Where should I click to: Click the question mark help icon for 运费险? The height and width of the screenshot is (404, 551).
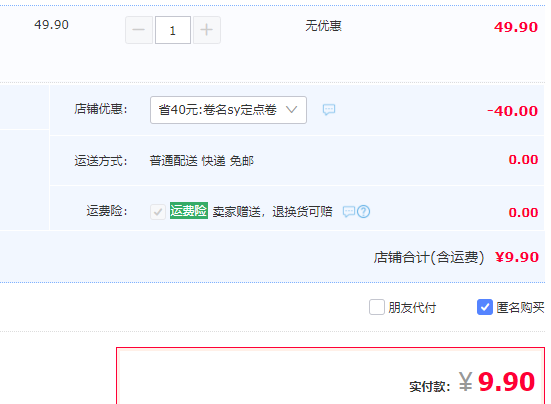click(364, 211)
